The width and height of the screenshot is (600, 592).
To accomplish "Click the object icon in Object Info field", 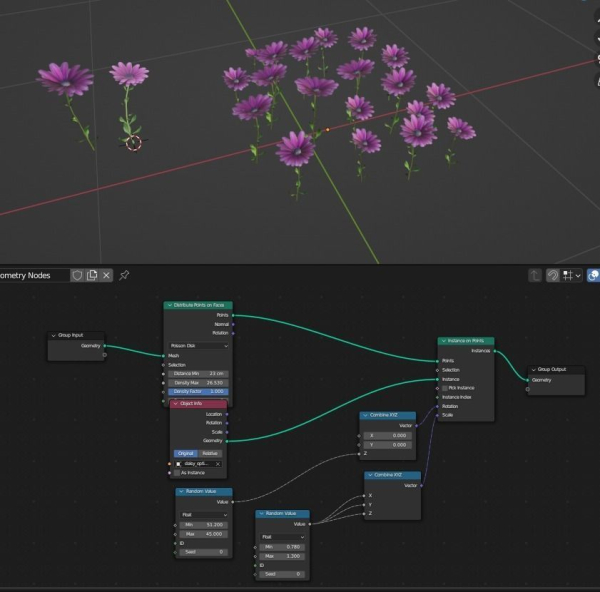I will tap(178, 464).
